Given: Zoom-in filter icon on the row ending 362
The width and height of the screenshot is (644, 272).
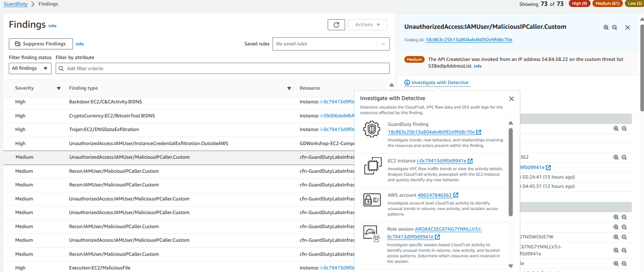Looking at the screenshot, I should coord(616,157).
